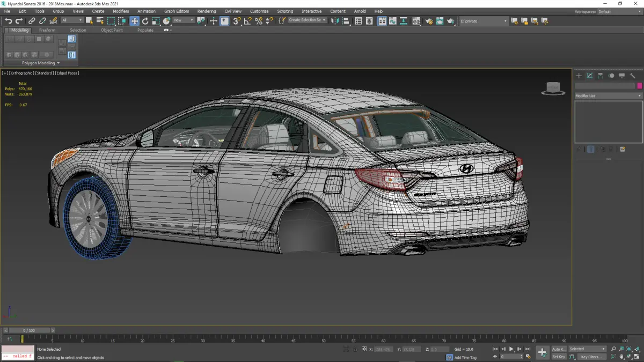
Task: Open the Material Editor icon
Action: click(x=416, y=21)
